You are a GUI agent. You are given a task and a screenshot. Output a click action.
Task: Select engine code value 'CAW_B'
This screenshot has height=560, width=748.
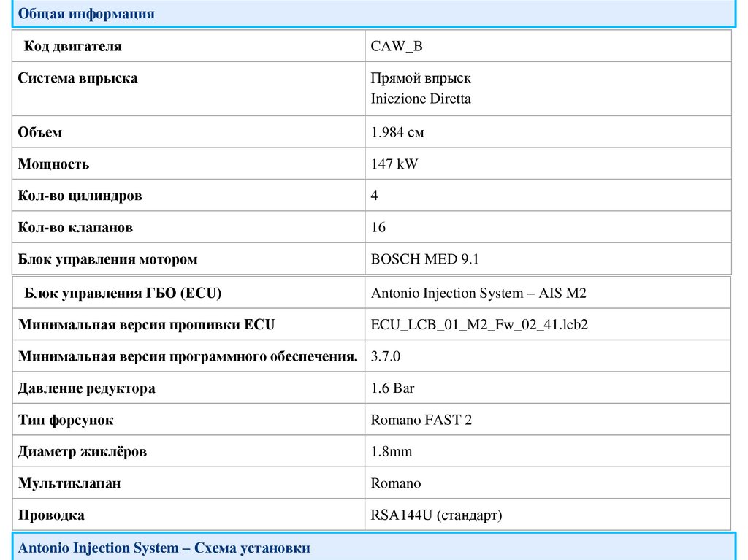(x=397, y=46)
